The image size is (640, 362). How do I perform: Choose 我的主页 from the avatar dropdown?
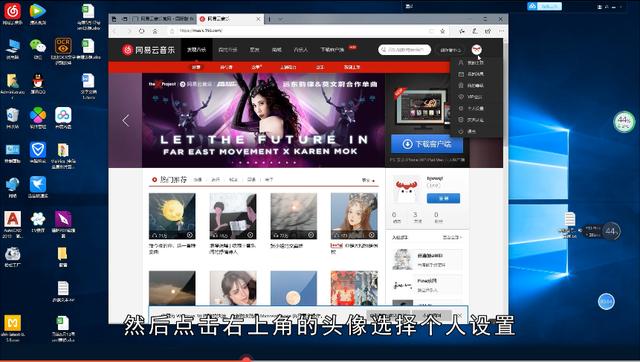(x=476, y=62)
